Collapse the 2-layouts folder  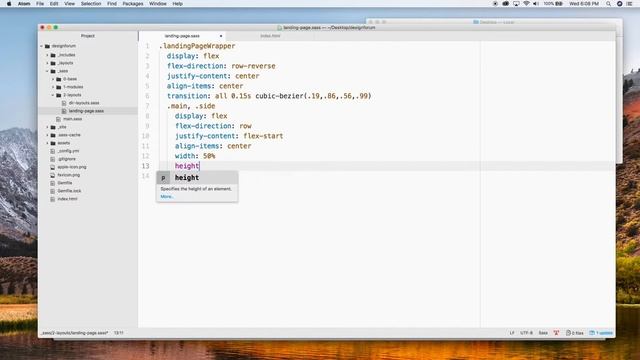click(x=53, y=95)
